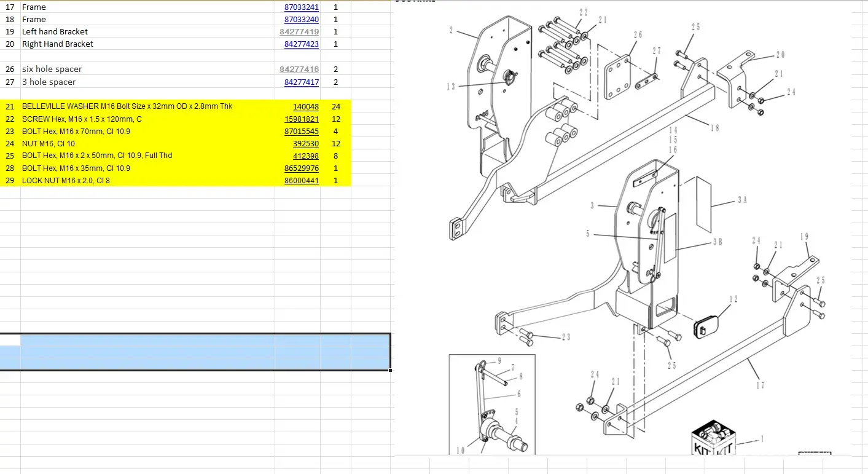
Task: Open lock nut part link 86000441
Action: (x=302, y=181)
